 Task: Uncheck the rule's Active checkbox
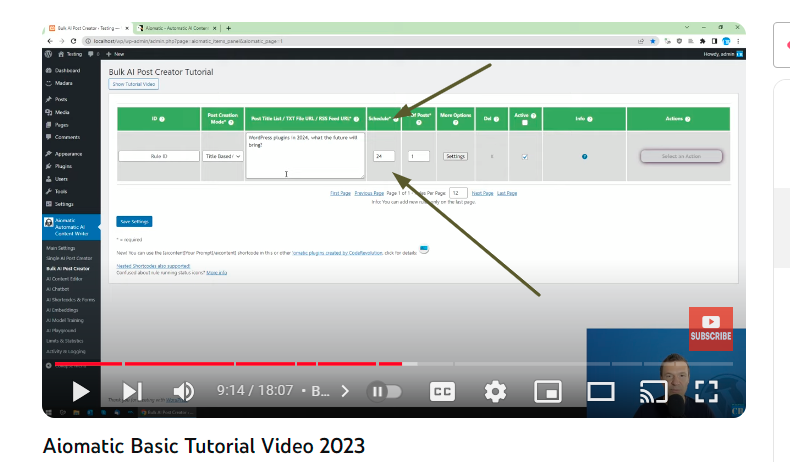click(525, 157)
